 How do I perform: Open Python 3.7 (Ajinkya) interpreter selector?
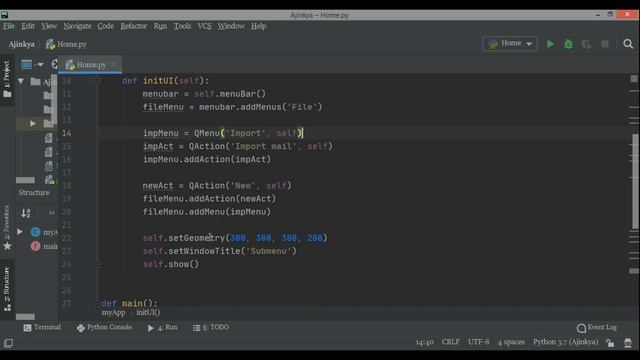coord(565,342)
